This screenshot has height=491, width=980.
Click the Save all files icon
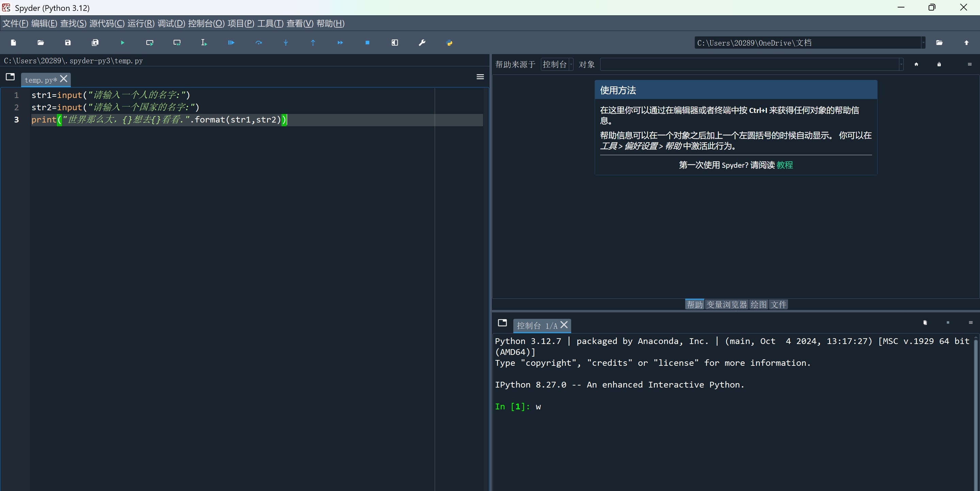pyautogui.click(x=95, y=43)
